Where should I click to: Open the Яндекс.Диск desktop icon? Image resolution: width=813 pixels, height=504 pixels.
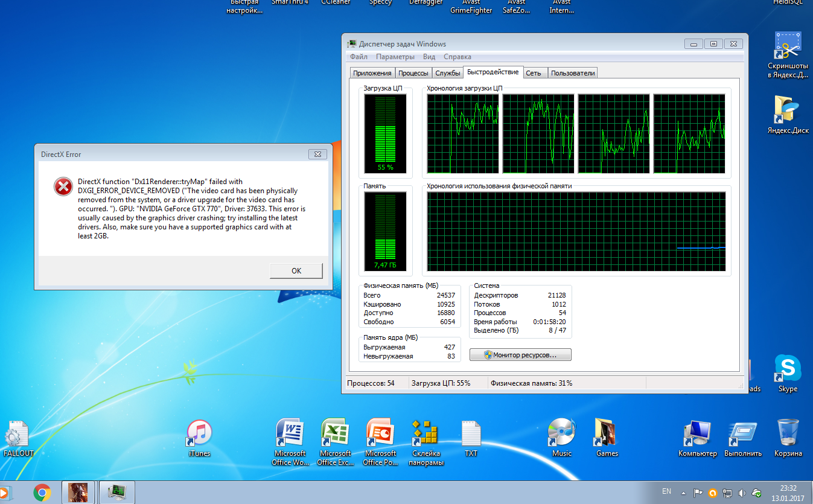788,115
